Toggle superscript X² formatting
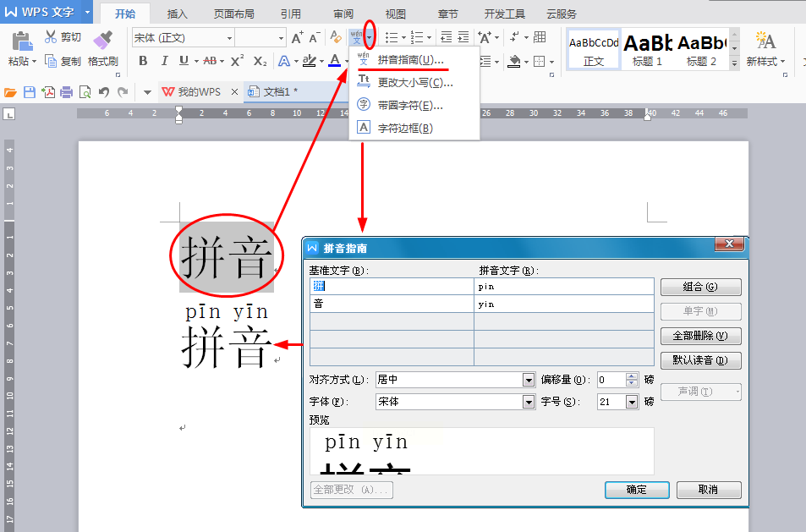 click(237, 61)
